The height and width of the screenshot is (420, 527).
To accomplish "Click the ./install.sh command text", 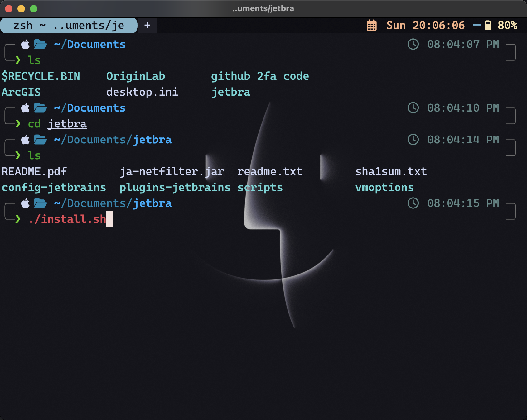I will click(67, 219).
